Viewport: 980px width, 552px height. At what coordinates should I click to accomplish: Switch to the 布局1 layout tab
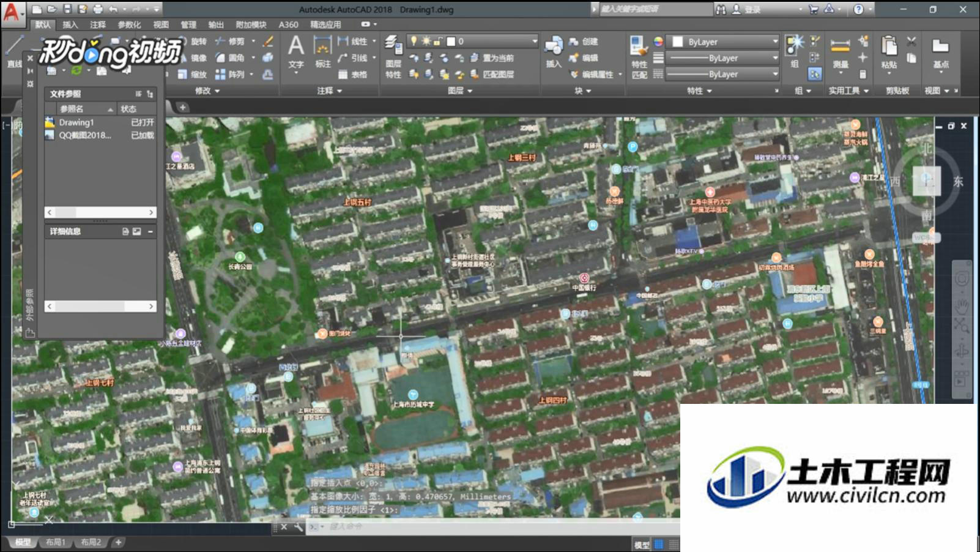56,542
